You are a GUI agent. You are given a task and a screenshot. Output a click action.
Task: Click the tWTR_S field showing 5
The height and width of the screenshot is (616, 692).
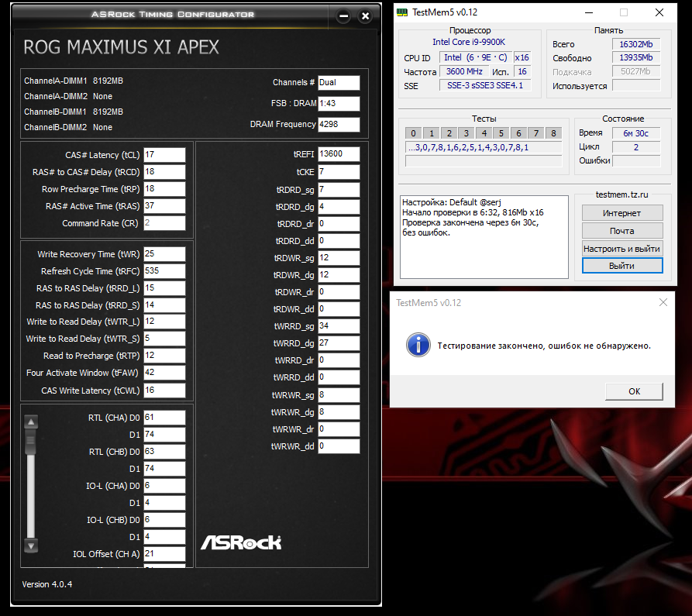point(164,339)
